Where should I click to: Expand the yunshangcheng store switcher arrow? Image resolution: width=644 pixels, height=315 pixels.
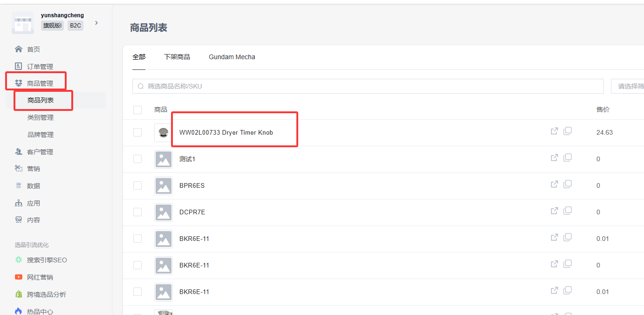[x=96, y=23]
